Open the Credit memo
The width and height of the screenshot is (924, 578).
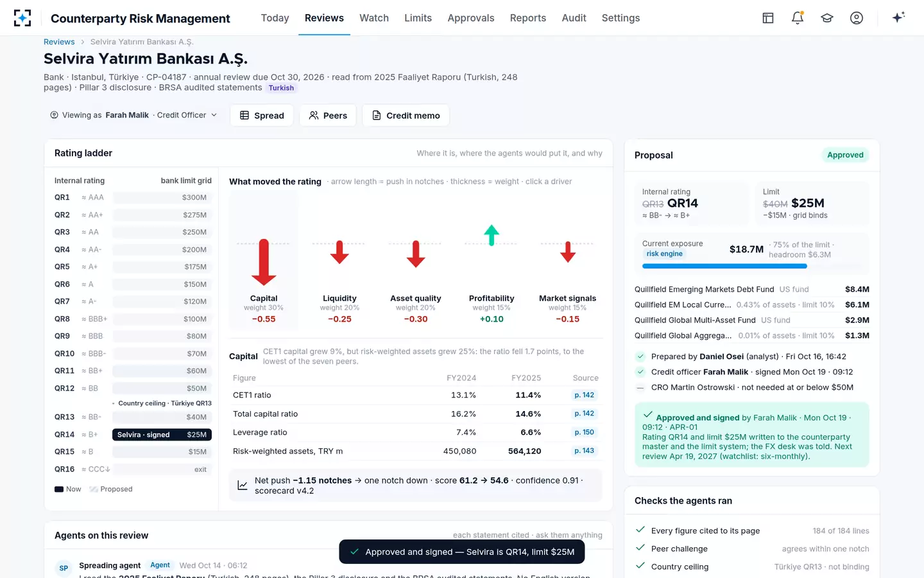pos(406,116)
